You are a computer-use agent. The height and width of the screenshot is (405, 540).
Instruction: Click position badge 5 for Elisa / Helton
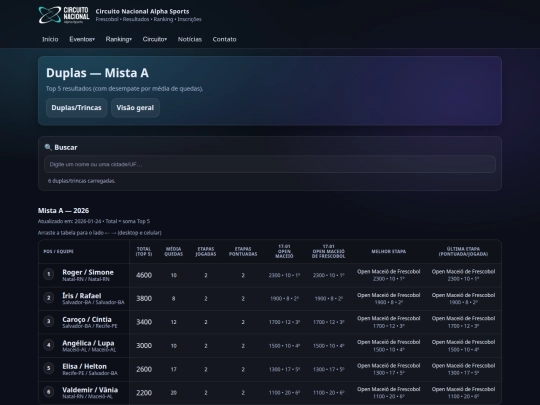pos(49,368)
